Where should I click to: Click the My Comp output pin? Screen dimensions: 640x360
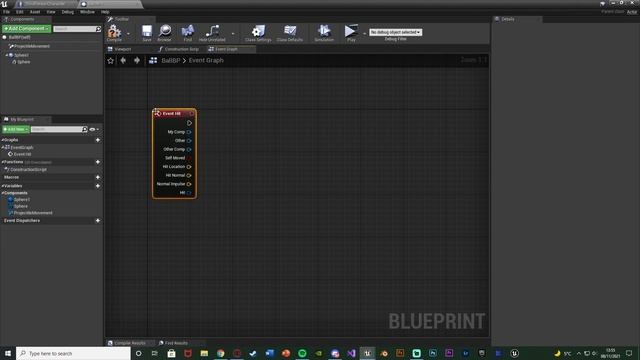(x=189, y=132)
